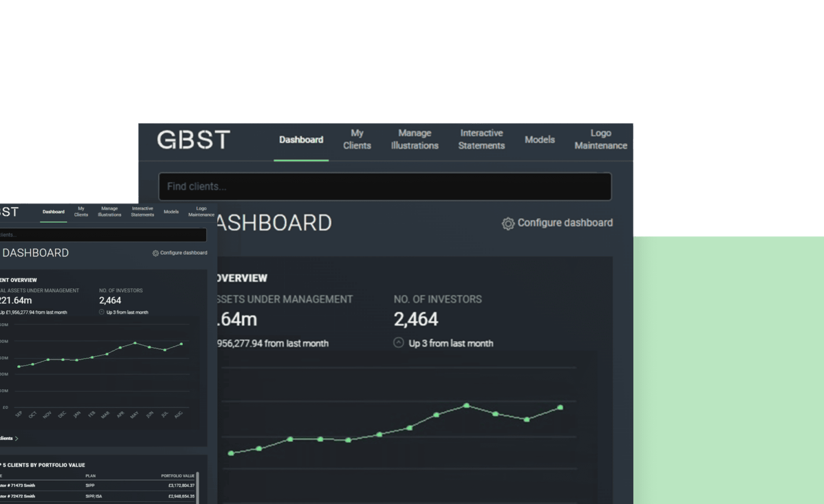Image resolution: width=824 pixels, height=504 pixels.
Task: Click the gear icon in the large dashboard window
Action: pyautogui.click(x=508, y=223)
